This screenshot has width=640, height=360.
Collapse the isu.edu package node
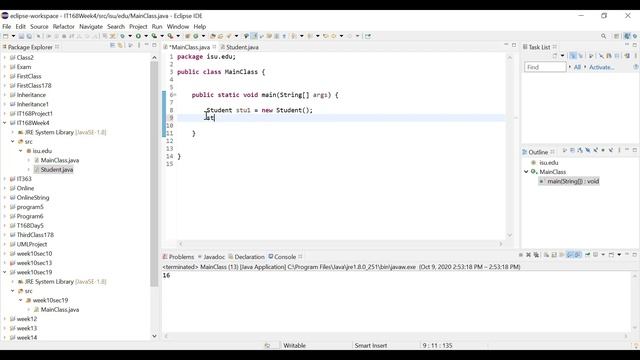[21, 151]
